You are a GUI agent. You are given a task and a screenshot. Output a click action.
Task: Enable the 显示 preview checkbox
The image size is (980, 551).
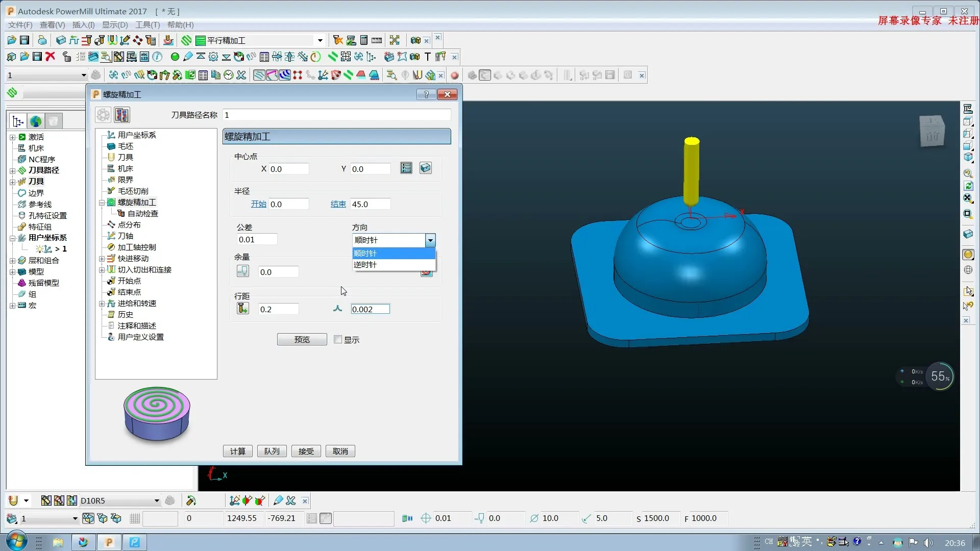coord(338,339)
